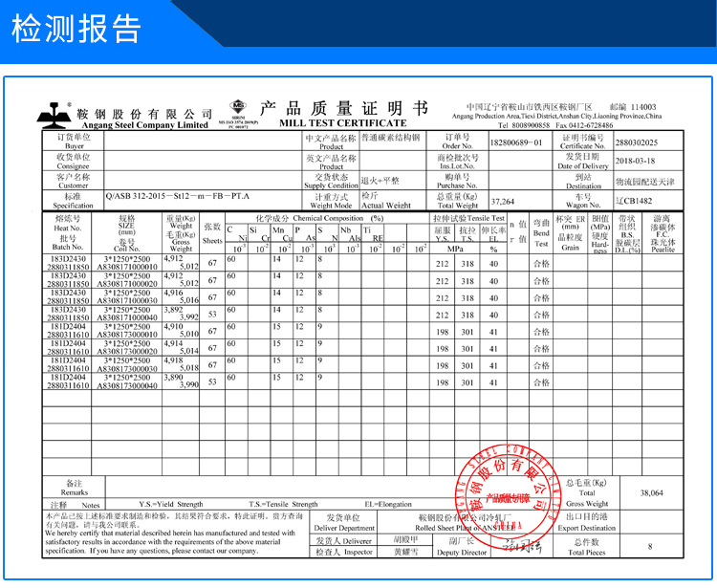Click gross weight value 5,018
The image size is (717, 588).
click(189, 367)
